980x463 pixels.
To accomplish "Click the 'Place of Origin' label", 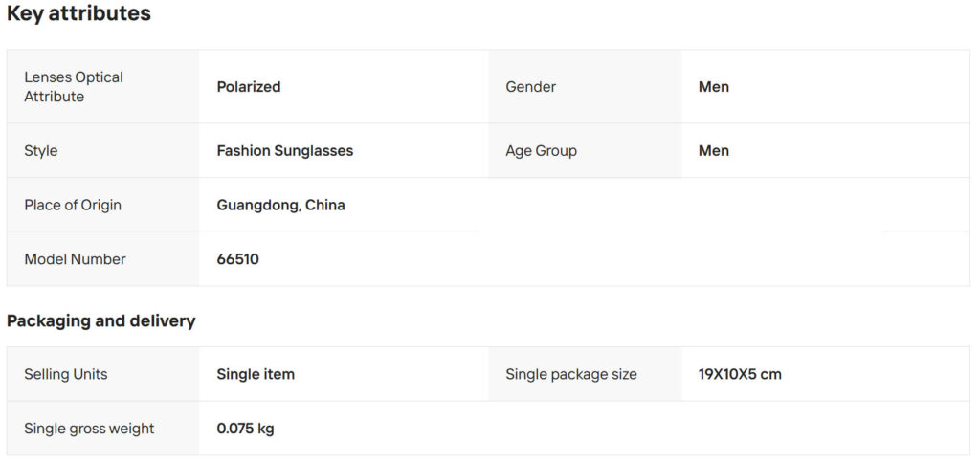I will [x=73, y=205].
